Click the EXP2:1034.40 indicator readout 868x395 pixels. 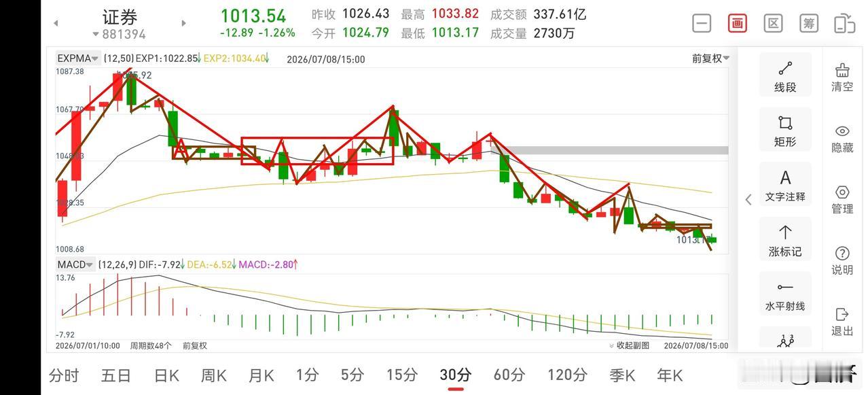click(236, 59)
